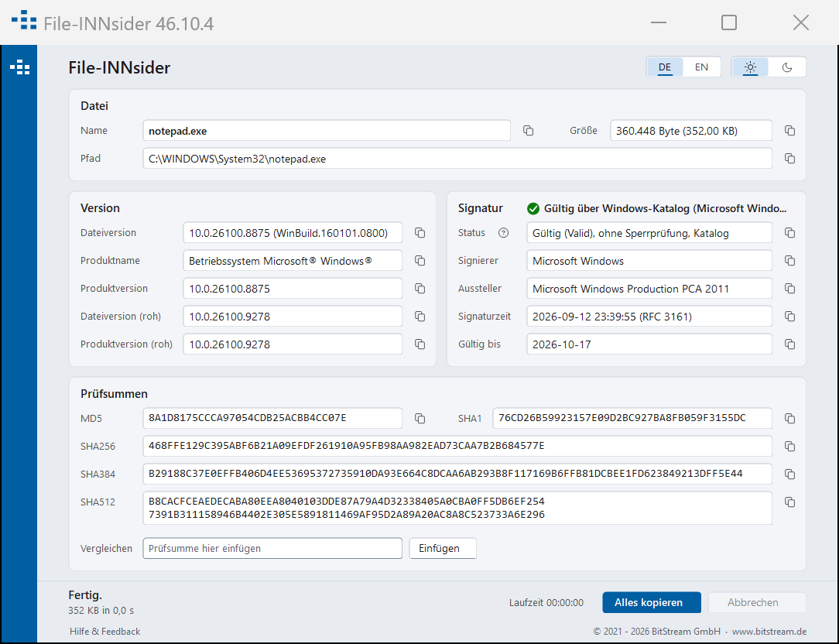Copy the Produktversion value
Screen dimensions: 839x644
pos(420,289)
